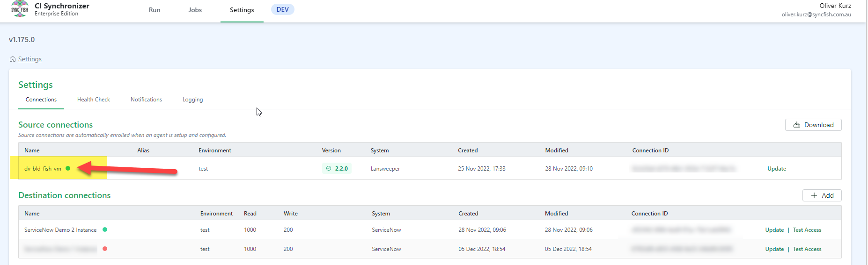Screen dimensions: 868x265
Task: Click the Write column header
Action: 291,214
